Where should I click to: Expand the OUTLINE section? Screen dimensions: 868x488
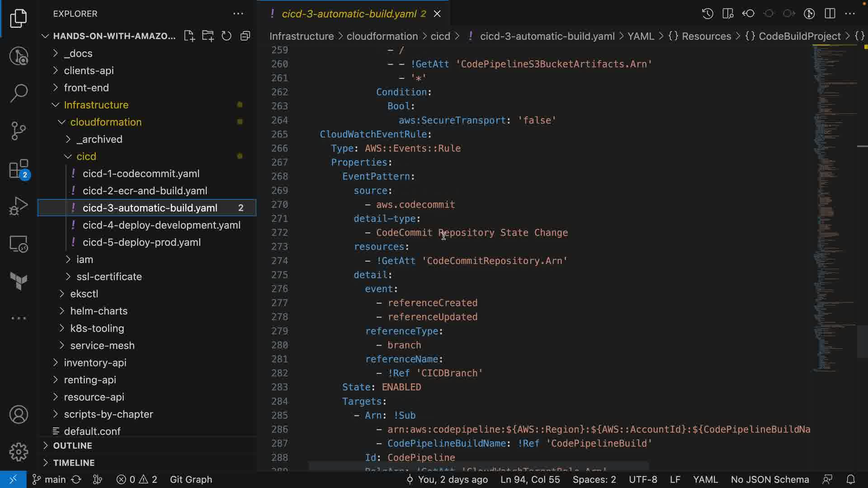point(72,446)
